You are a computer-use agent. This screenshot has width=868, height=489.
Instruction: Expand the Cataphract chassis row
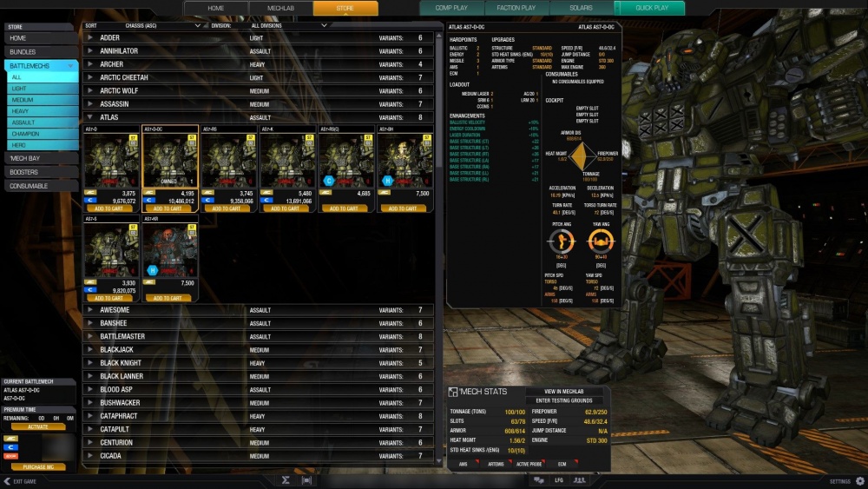coord(259,416)
